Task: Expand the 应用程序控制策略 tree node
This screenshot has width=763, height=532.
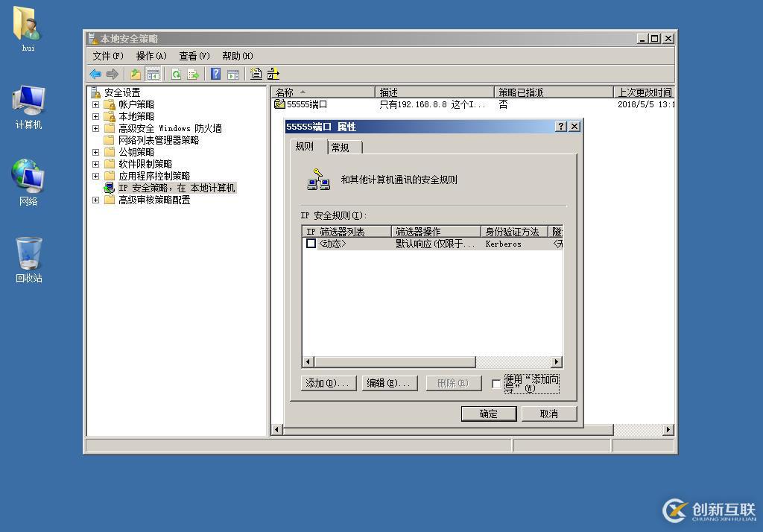Action: (96, 176)
